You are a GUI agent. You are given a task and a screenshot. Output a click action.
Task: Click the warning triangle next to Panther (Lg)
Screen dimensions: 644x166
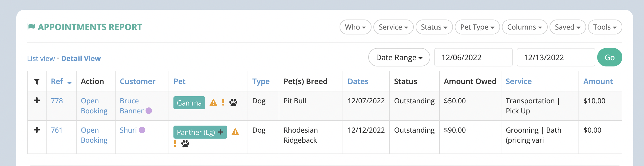(x=235, y=132)
